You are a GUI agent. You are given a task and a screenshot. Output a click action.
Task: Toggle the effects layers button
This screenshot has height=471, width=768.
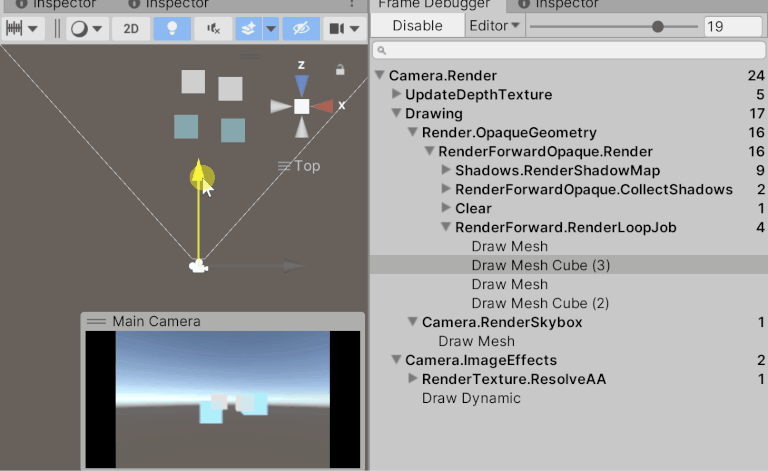249,28
